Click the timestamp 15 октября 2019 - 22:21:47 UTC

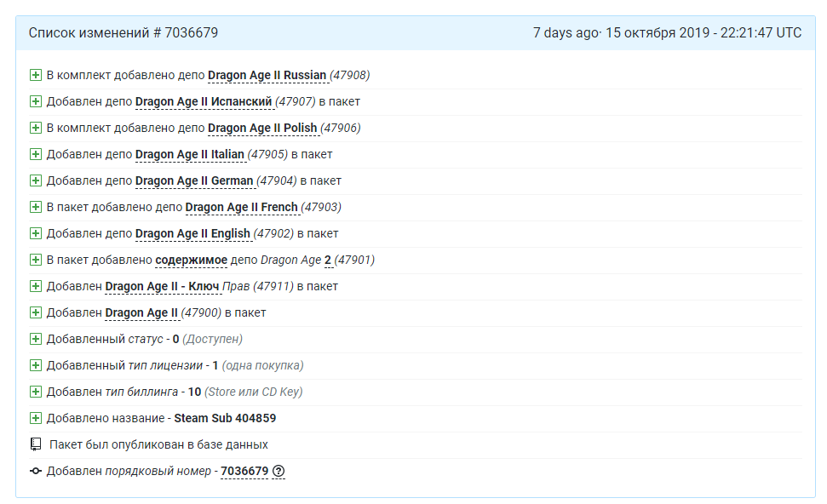(x=704, y=32)
